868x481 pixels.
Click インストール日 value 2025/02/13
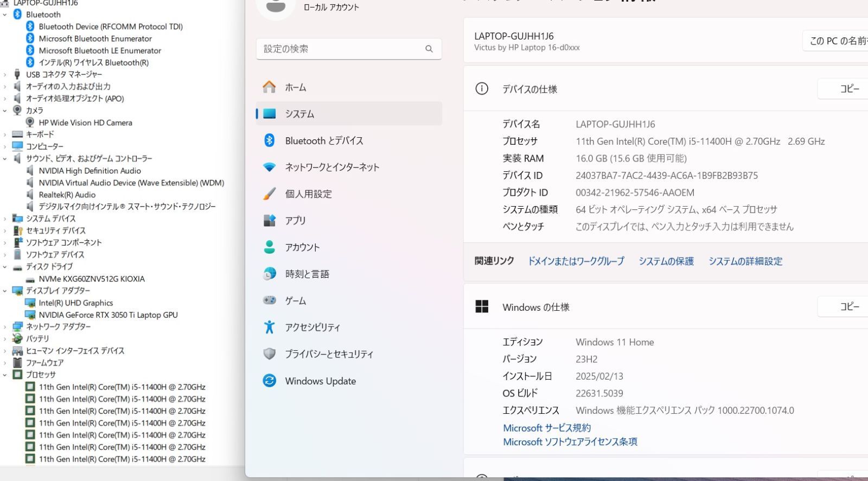click(x=599, y=376)
